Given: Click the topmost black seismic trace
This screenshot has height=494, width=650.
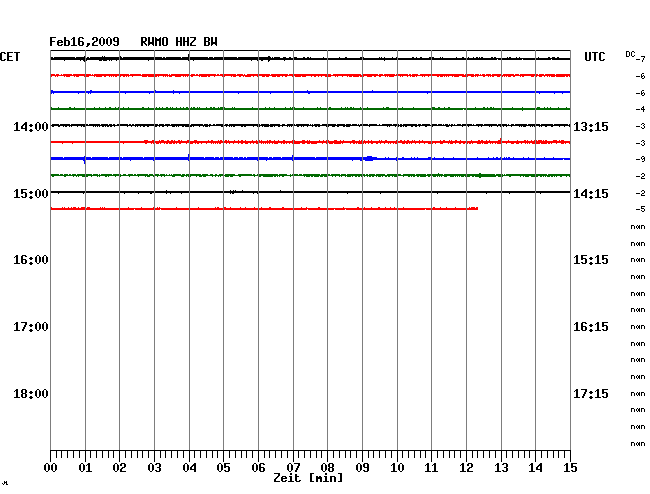Looking at the screenshot, I should point(310,59).
